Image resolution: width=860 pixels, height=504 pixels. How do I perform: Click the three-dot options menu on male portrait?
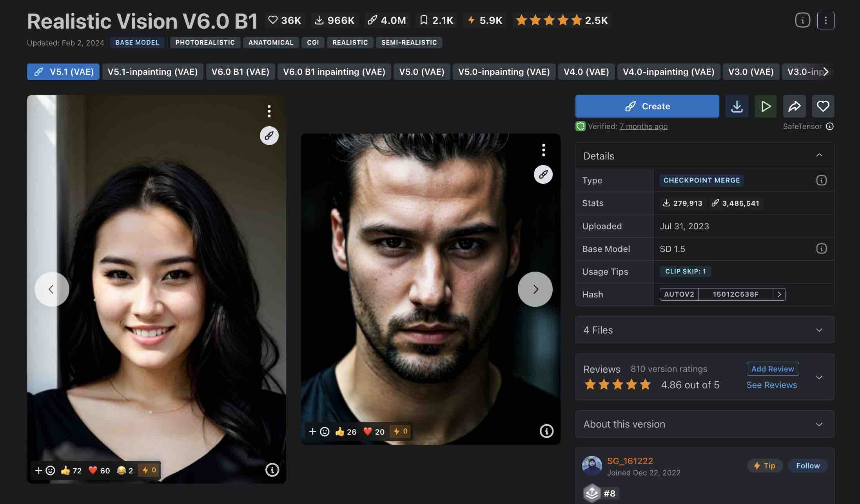(x=543, y=149)
